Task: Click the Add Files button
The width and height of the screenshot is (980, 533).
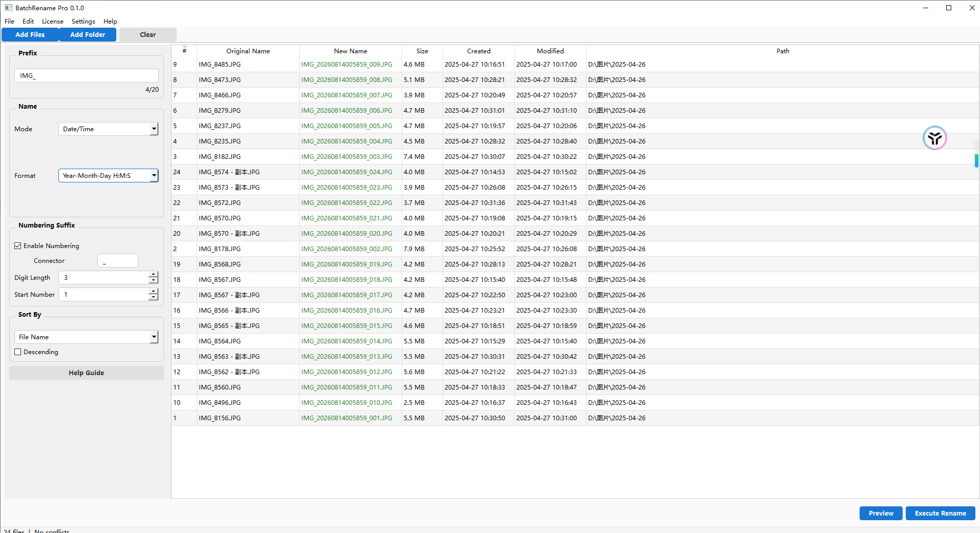Action: 30,35
